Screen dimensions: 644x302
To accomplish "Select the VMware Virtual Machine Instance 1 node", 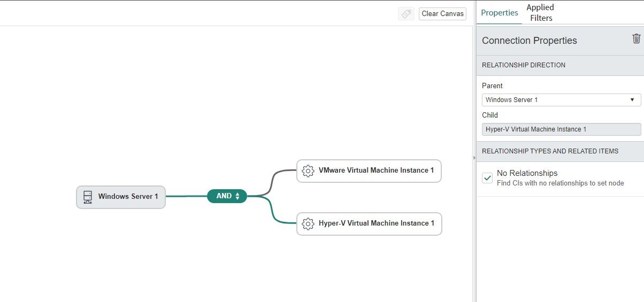I will [x=369, y=171].
